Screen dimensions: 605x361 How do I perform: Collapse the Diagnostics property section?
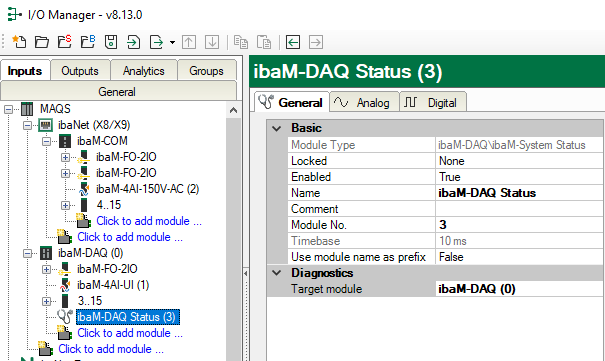277,273
